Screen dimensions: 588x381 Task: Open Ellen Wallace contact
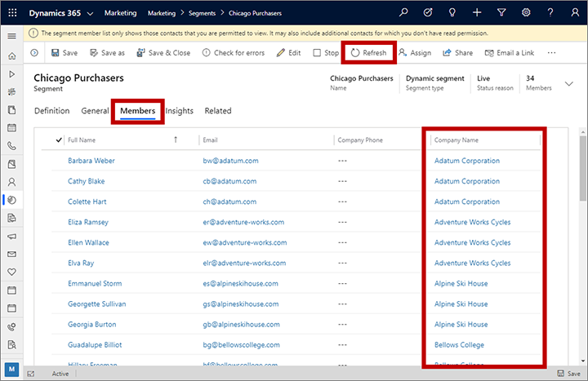(x=88, y=243)
